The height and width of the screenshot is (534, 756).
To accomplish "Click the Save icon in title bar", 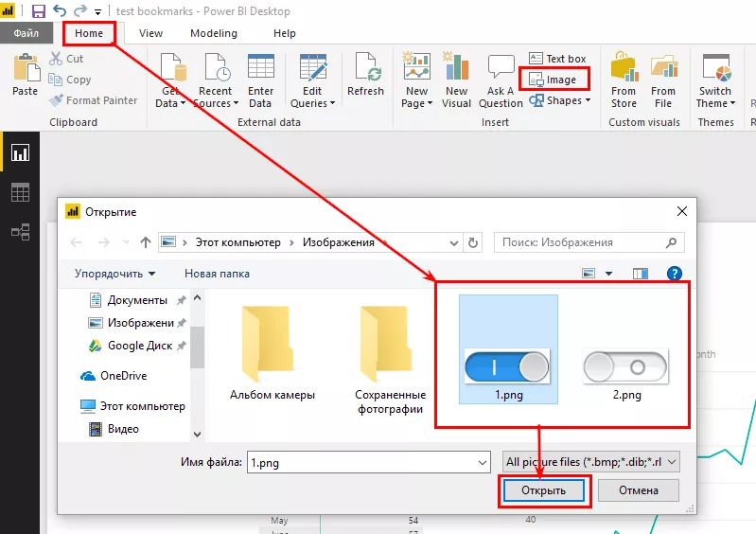I will click(38, 10).
